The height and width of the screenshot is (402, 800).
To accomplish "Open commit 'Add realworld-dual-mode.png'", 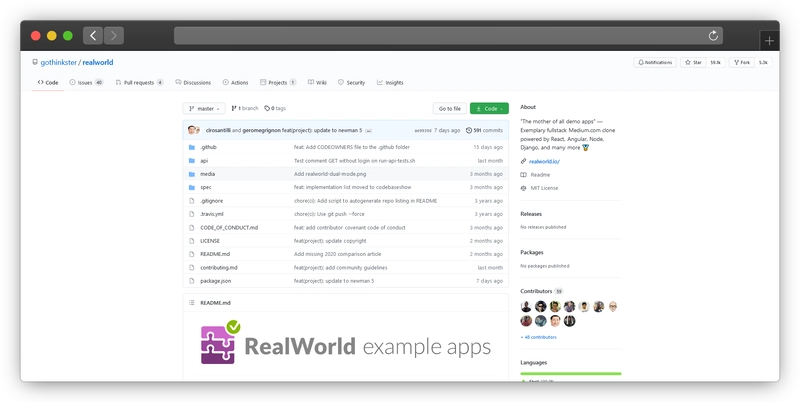I will (330, 174).
